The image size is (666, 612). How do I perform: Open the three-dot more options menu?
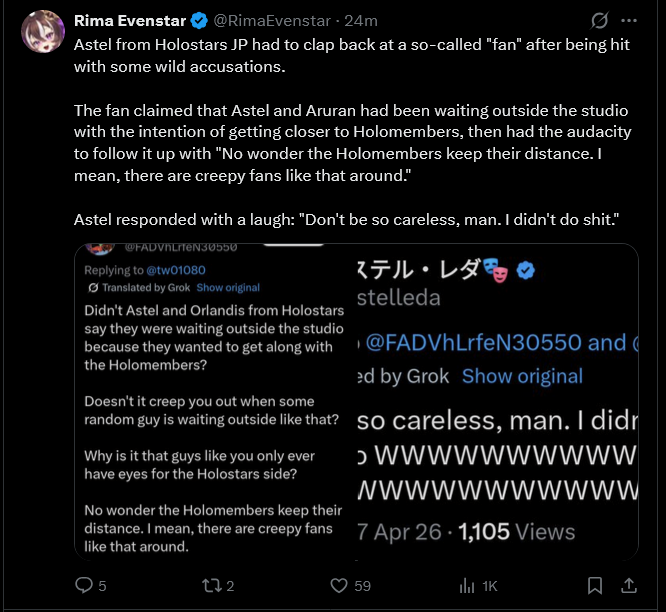629,20
